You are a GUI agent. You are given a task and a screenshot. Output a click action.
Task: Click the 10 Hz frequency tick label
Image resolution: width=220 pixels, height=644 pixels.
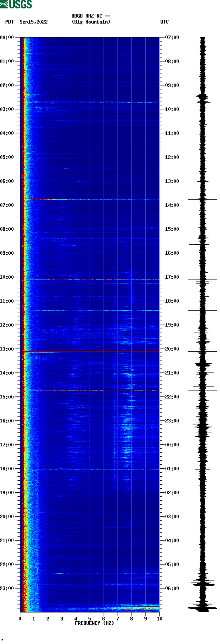pos(159,619)
